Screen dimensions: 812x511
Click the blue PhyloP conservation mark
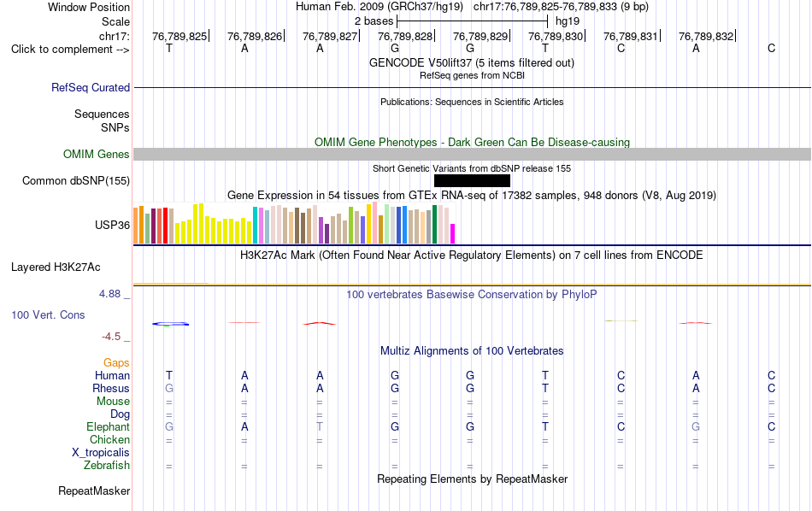point(170,324)
